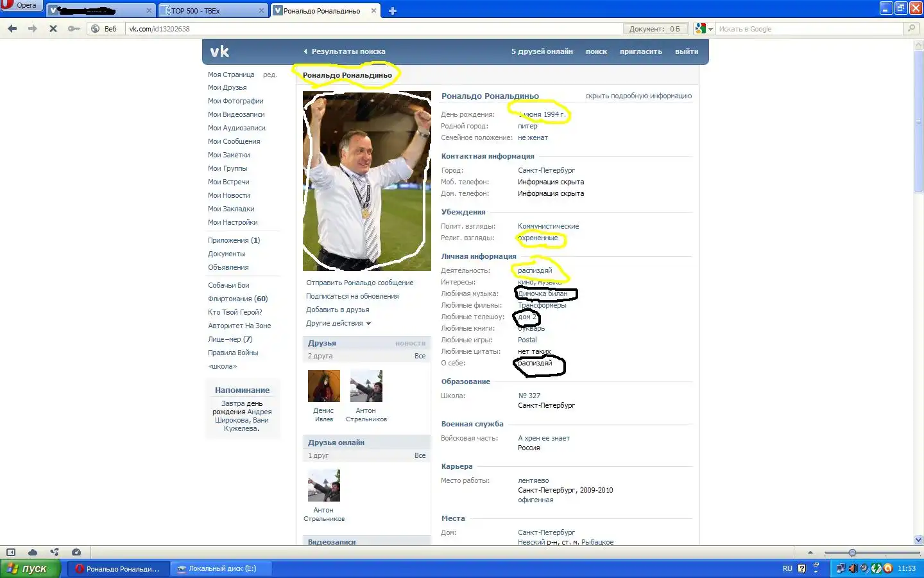Image resolution: width=924 pixels, height=578 pixels.
Task: Click the 'Искать в Google' search field
Action: coord(809,28)
